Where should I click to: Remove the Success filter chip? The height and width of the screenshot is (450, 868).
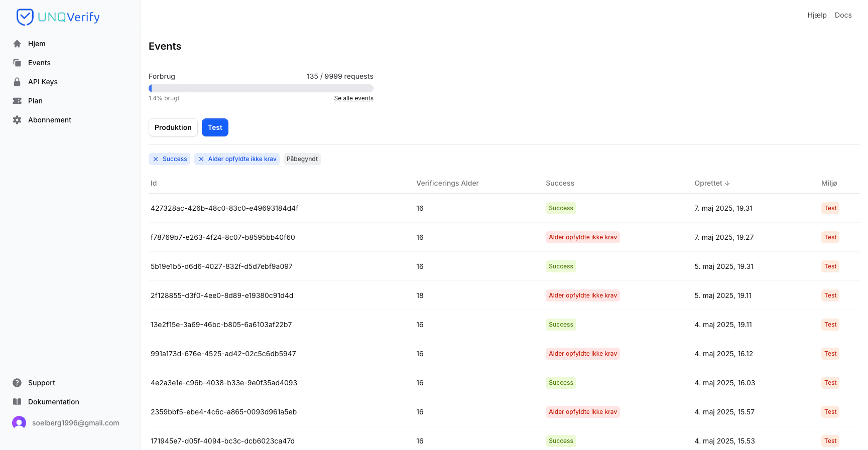(156, 159)
